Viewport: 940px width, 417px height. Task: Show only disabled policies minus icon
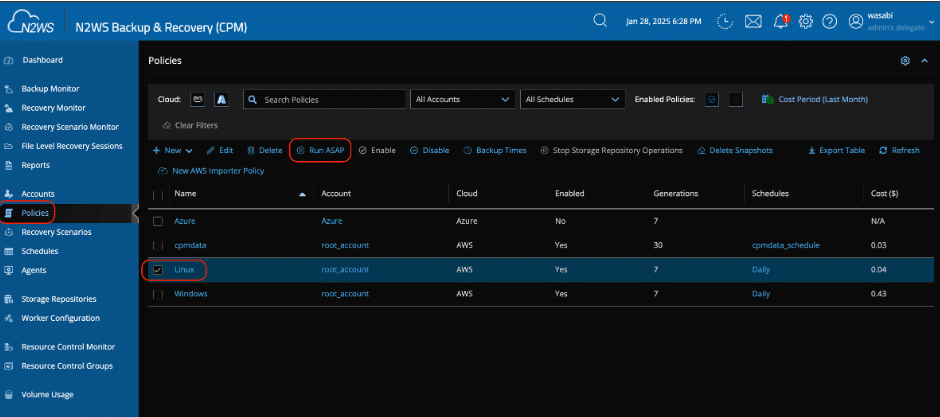tap(736, 99)
